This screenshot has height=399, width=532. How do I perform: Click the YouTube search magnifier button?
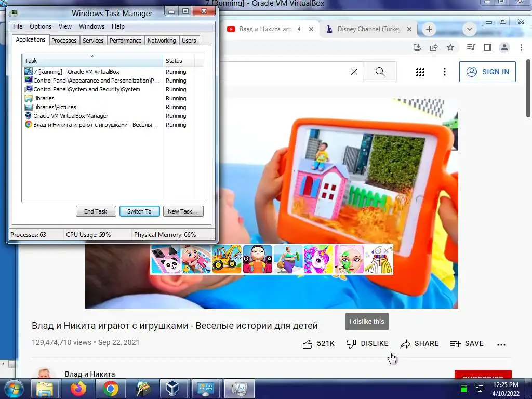380,72
